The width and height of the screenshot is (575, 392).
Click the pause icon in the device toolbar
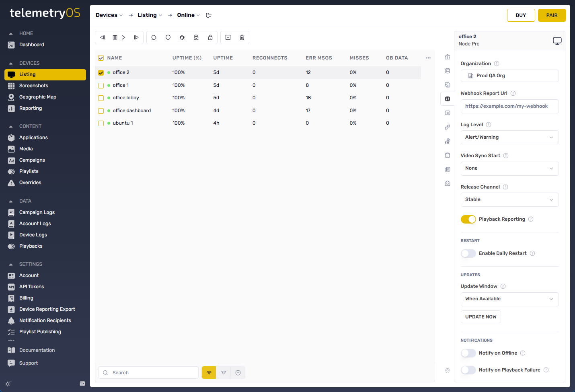(x=115, y=37)
